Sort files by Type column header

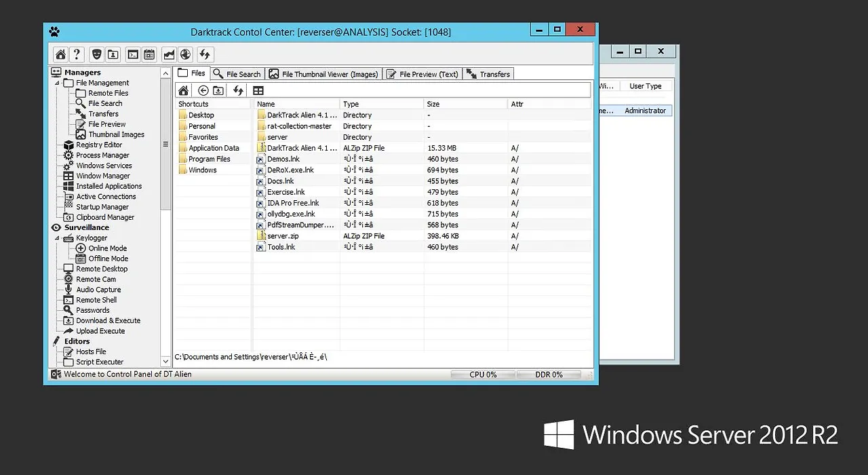382,104
